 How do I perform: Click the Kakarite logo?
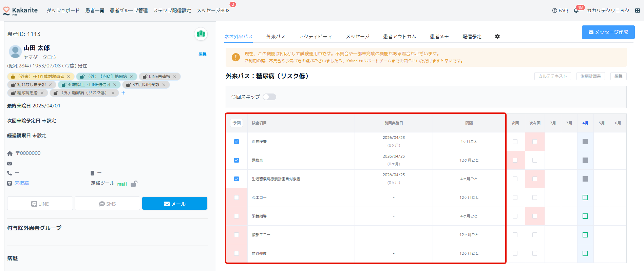(x=20, y=11)
